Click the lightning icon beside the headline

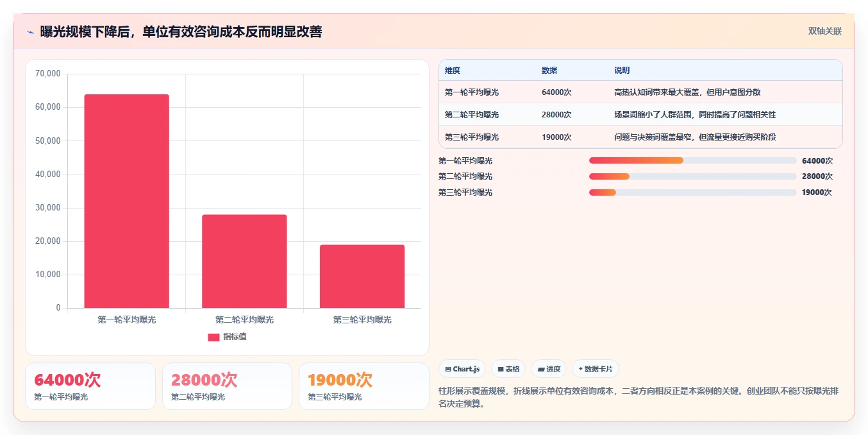(30, 32)
